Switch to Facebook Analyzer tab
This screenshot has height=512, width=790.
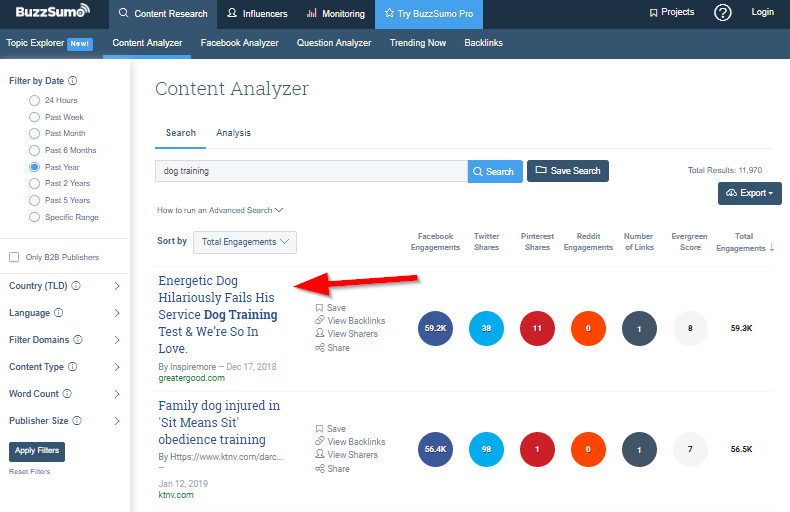coord(239,43)
